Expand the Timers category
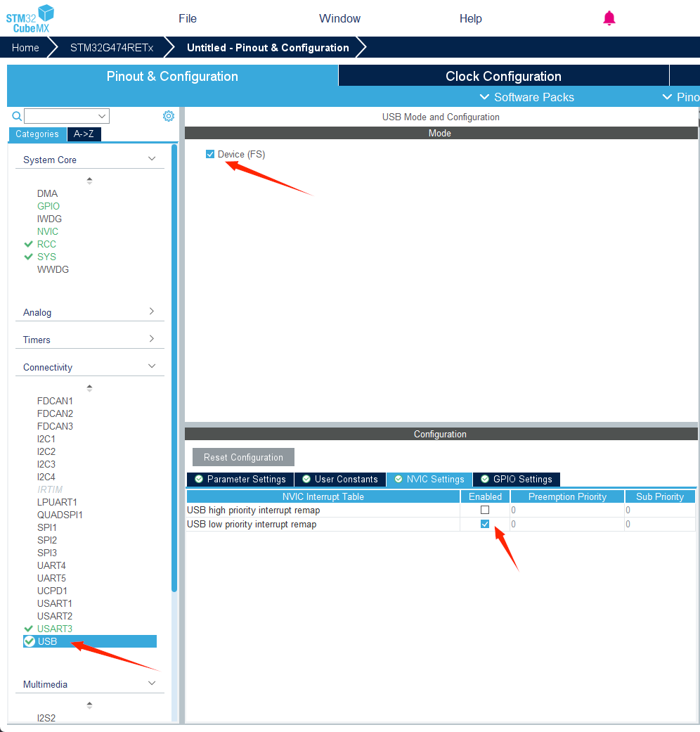 point(152,338)
